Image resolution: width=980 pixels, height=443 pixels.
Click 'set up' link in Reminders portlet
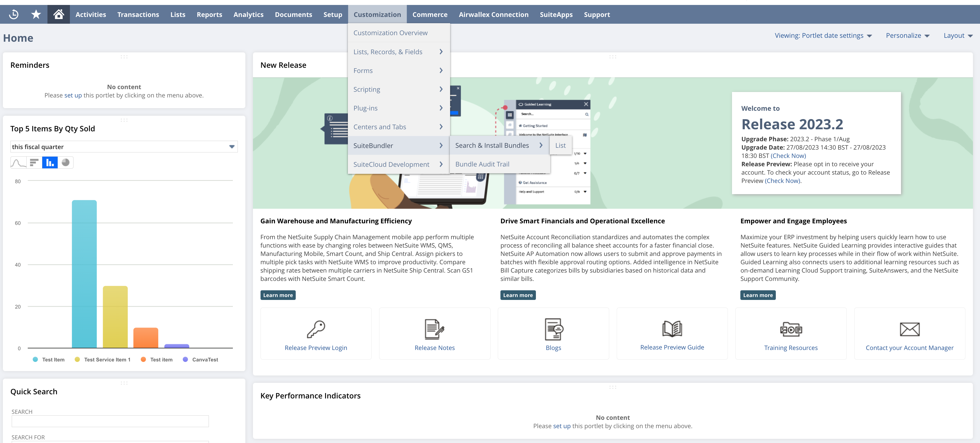point(73,95)
